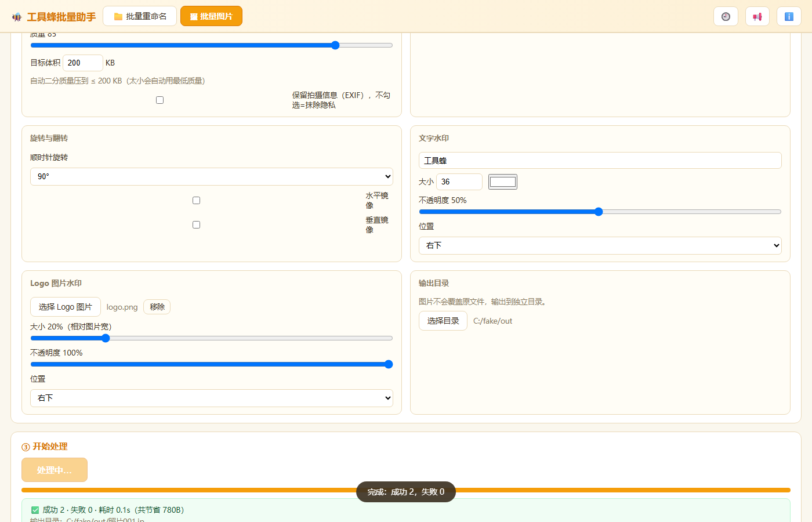Screen dimensions: 812x522
Task: Open the Logo 水印 位置 dropdown
Action: point(212,398)
